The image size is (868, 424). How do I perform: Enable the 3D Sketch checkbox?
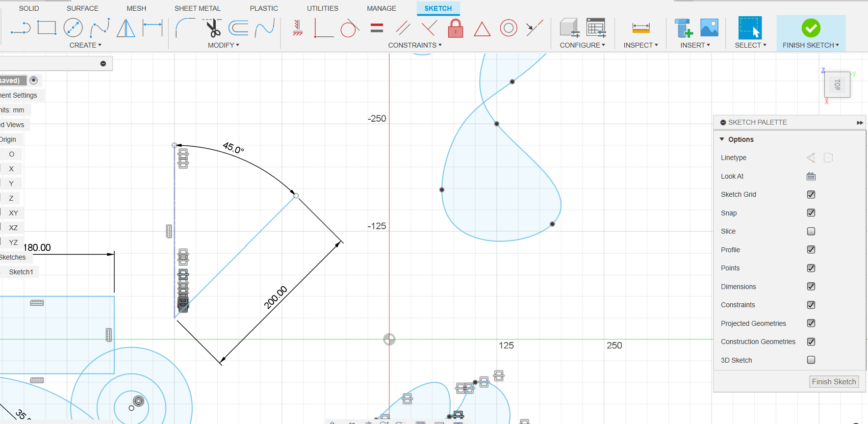(811, 360)
